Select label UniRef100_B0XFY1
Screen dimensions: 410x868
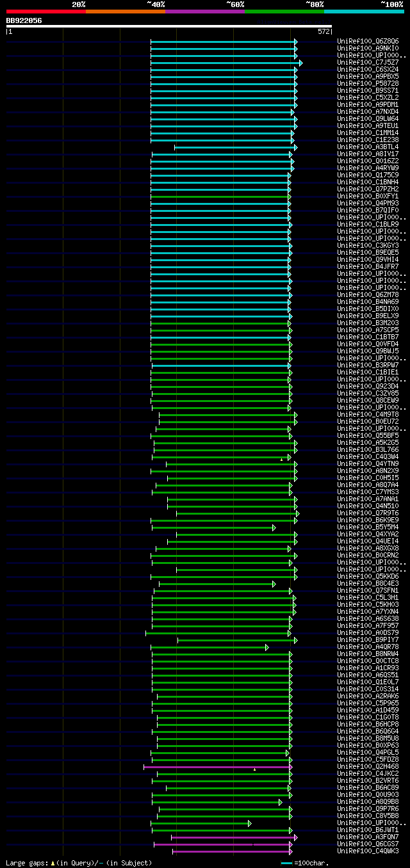[368, 197]
